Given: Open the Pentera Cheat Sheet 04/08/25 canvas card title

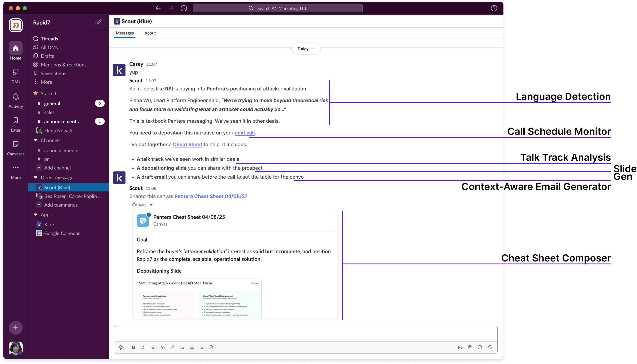Looking at the screenshot, I should [189, 217].
